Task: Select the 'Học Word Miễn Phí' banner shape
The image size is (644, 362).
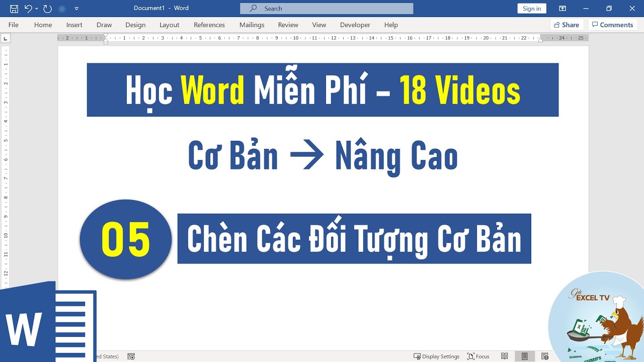Action: coord(323,90)
